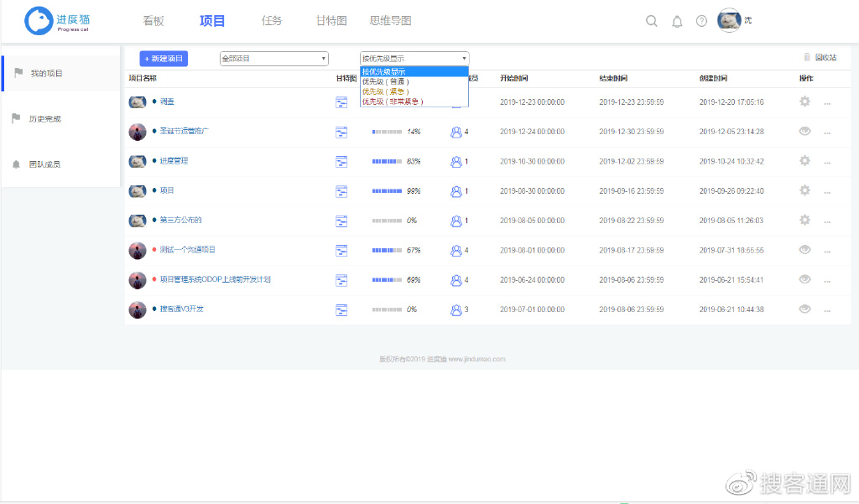Click the 14% progress bar
The image size is (859, 504).
point(387,132)
